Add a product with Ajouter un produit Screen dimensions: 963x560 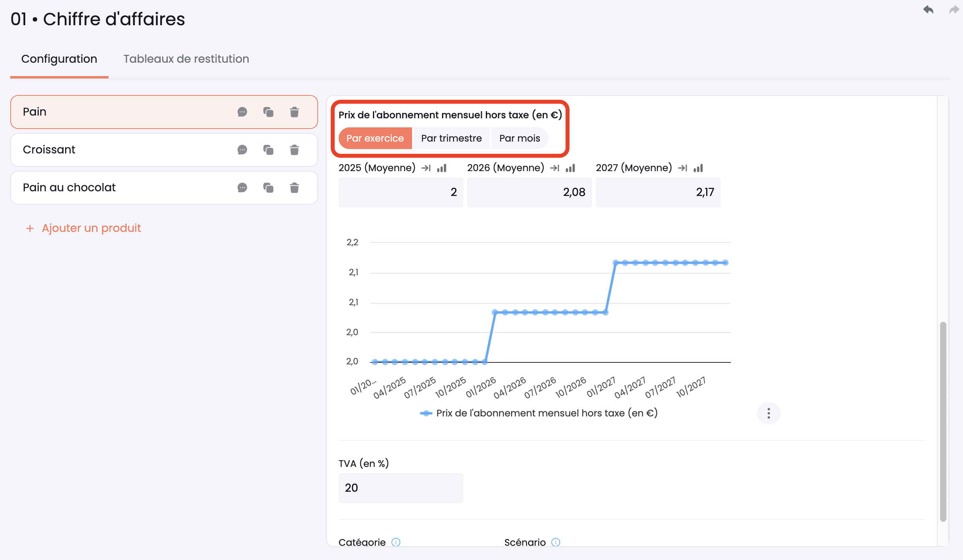pyautogui.click(x=84, y=228)
